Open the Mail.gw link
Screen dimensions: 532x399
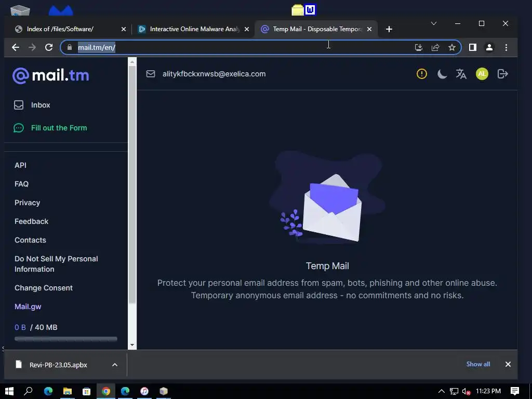tap(28, 307)
